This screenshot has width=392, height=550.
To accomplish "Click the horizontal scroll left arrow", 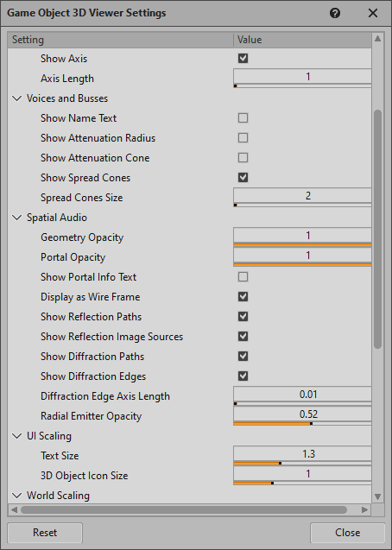I will click(x=14, y=509).
